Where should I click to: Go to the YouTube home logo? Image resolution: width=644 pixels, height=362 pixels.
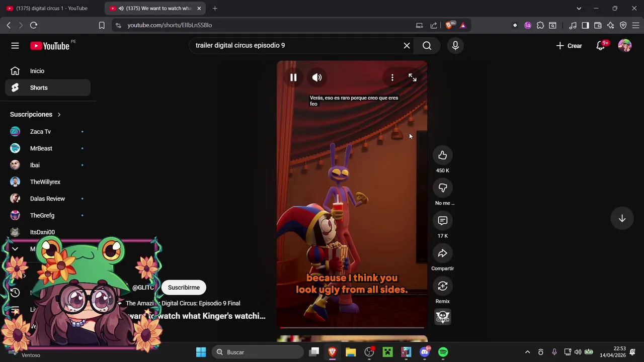click(x=49, y=46)
